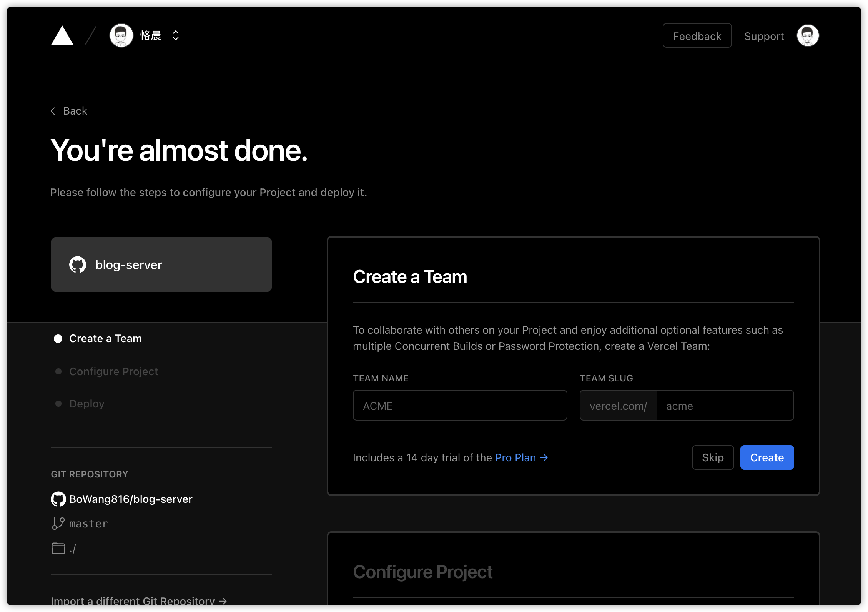
Task: Click the Back arrow icon
Action: (54, 111)
